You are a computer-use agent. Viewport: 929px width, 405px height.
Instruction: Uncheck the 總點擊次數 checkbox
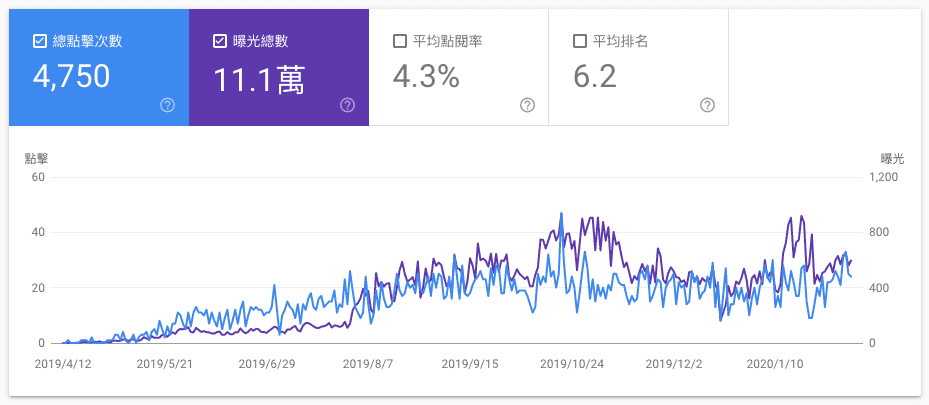(x=40, y=41)
